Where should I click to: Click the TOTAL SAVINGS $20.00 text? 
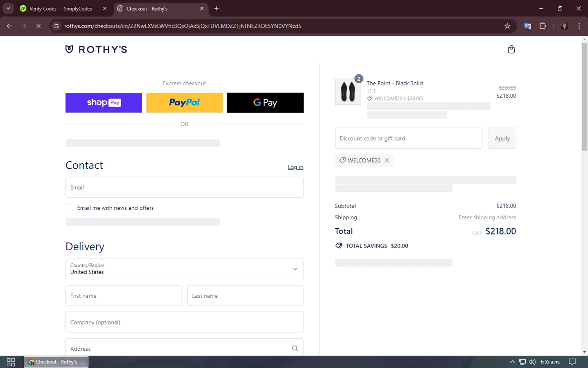377,246
